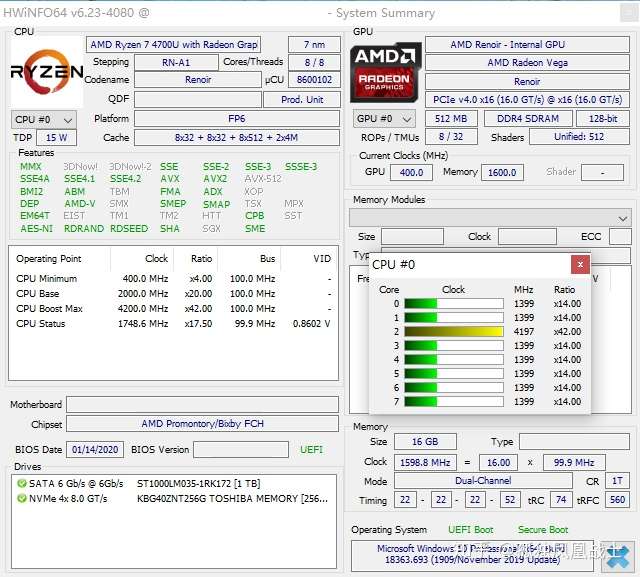Click the Core 2 yellow clock bar
This screenshot has width=640, height=577.
pos(454,331)
